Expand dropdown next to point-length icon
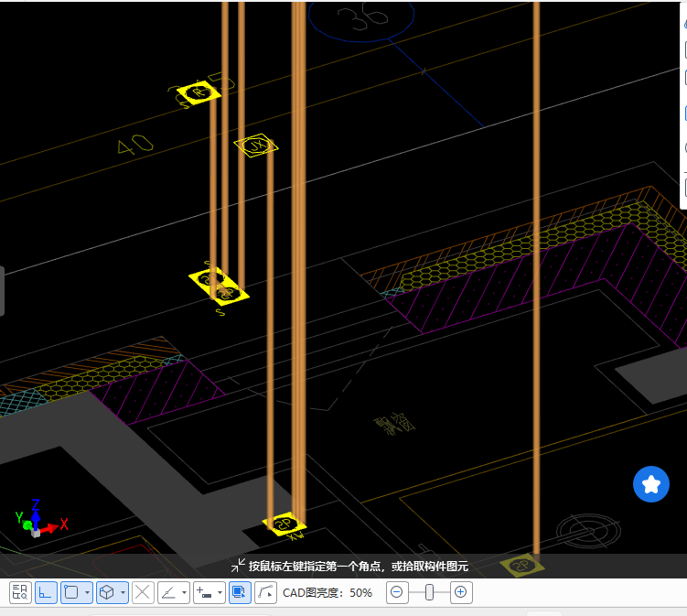This screenshot has height=616, width=687. pos(220,593)
